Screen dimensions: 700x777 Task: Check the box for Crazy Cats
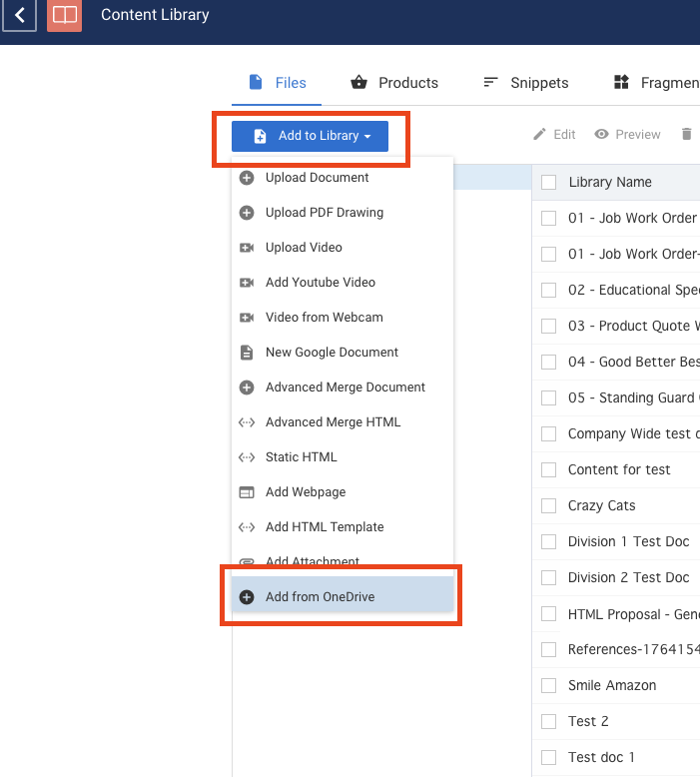(x=548, y=505)
